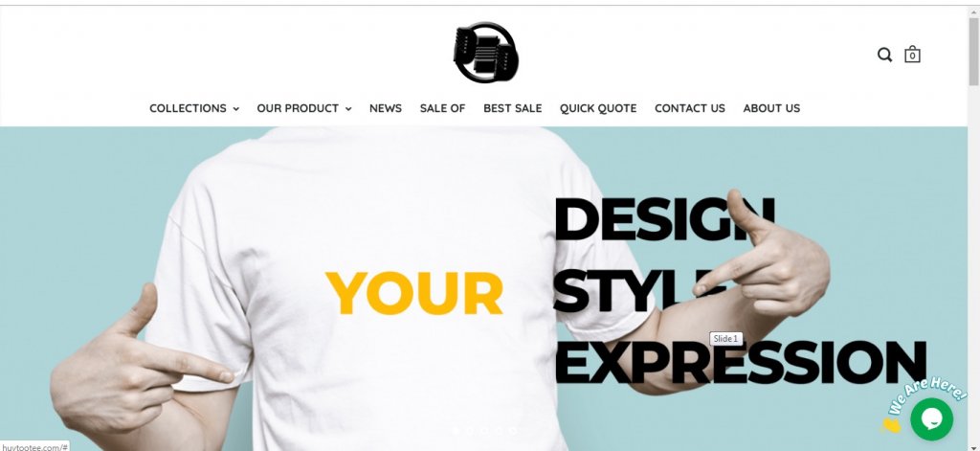This screenshot has width=980, height=451.
Task: Expand the chevron next to COLLECTIONS
Action: coord(235,109)
